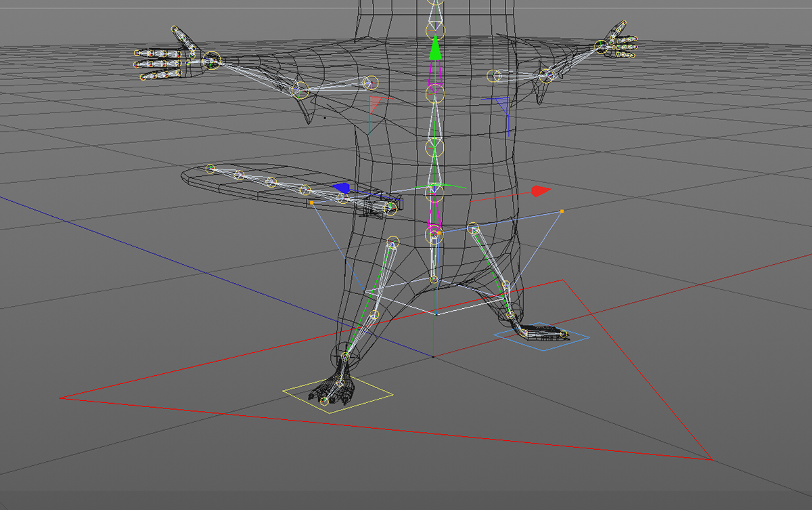This screenshot has height=510, width=812.
Task: Select the spine joint directly below the green arrow
Action: [x=435, y=93]
